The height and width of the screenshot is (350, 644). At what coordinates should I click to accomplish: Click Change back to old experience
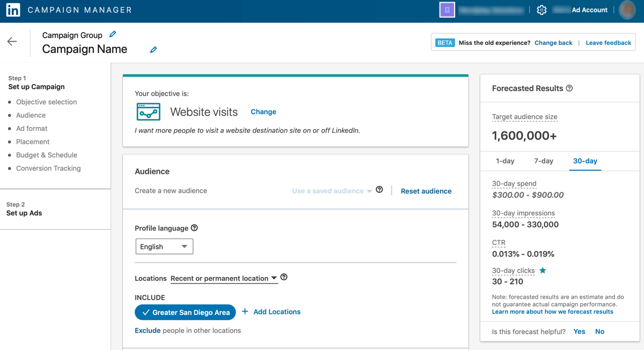point(553,42)
